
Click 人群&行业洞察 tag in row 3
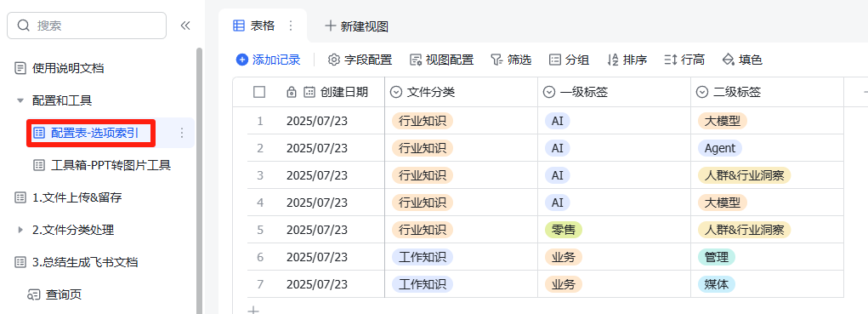click(x=744, y=175)
